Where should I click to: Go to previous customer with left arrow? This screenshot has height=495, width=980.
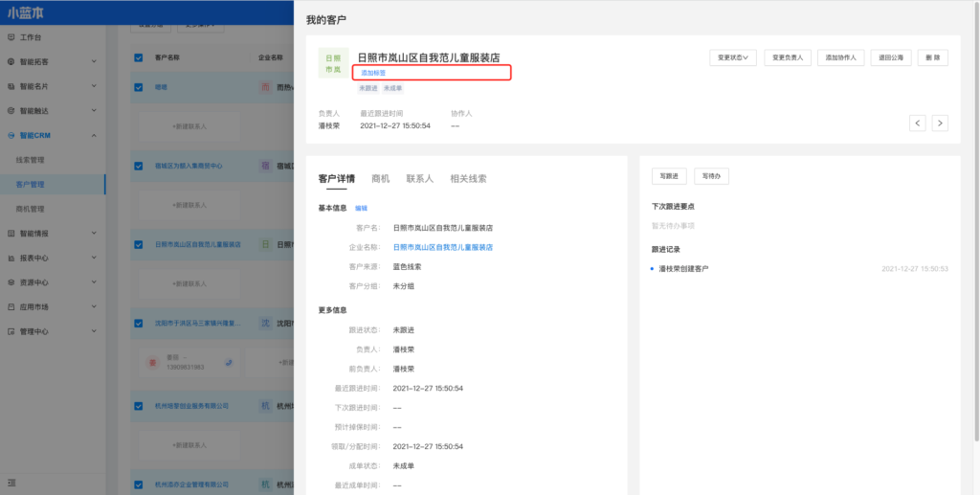point(917,123)
